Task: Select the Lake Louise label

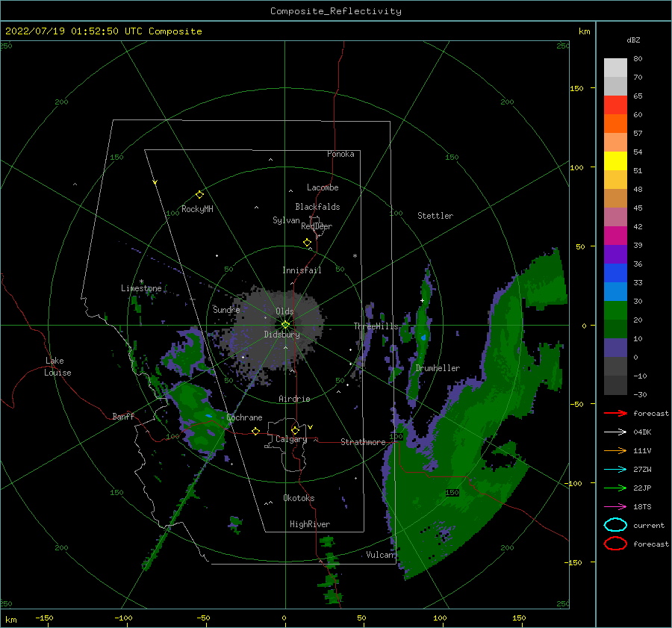Action: pyautogui.click(x=57, y=367)
